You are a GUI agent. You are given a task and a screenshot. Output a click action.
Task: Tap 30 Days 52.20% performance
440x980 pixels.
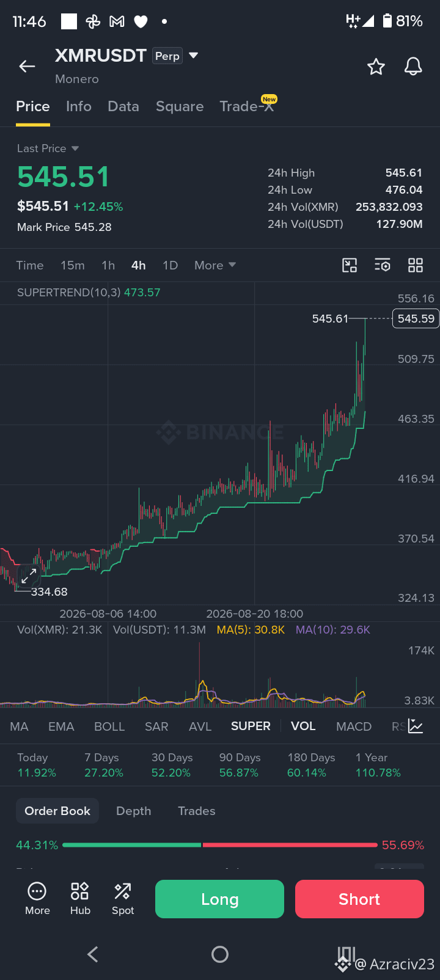pyautogui.click(x=172, y=765)
